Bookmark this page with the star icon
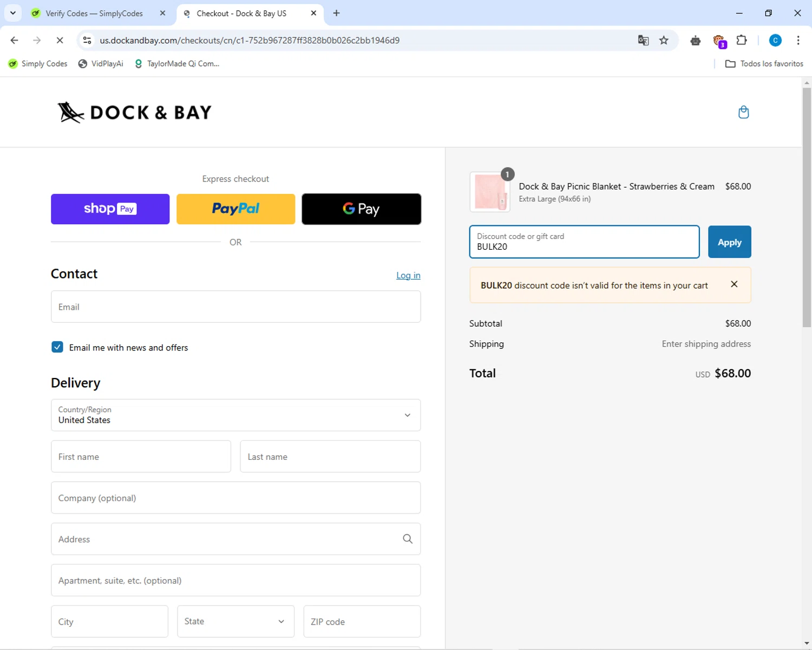 (664, 40)
